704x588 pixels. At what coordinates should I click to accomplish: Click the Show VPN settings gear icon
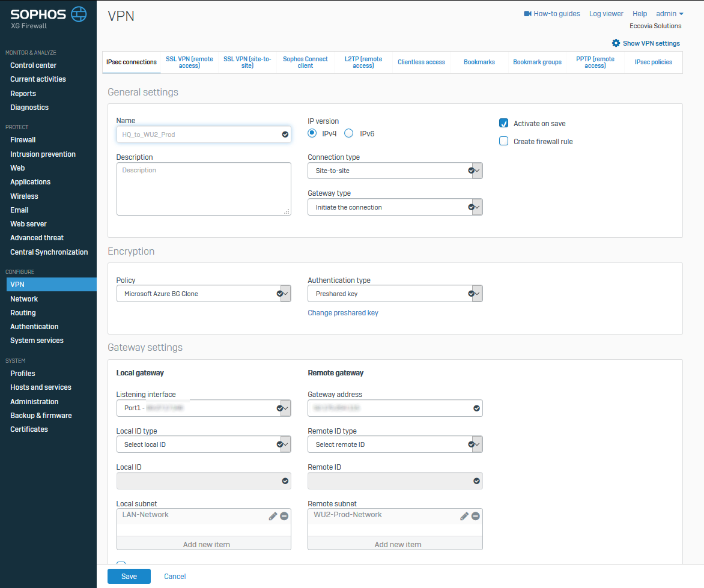(616, 43)
